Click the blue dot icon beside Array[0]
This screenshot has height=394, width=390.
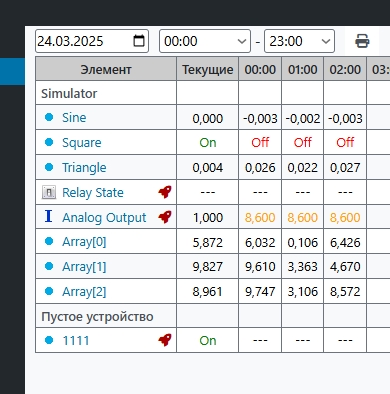pos(49,241)
